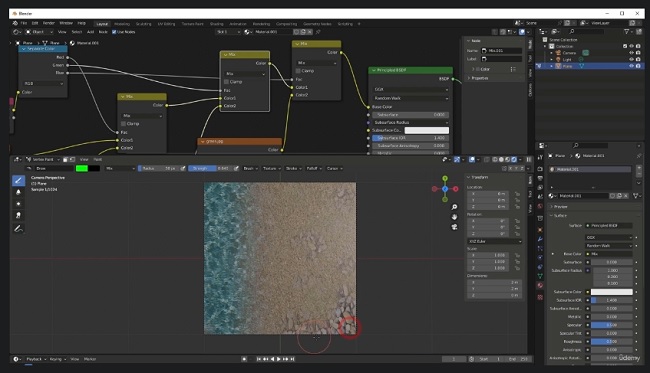Click the zoom magnifier viewport gizmo
Screen dimensions: 650x373
click(x=454, y=207)
